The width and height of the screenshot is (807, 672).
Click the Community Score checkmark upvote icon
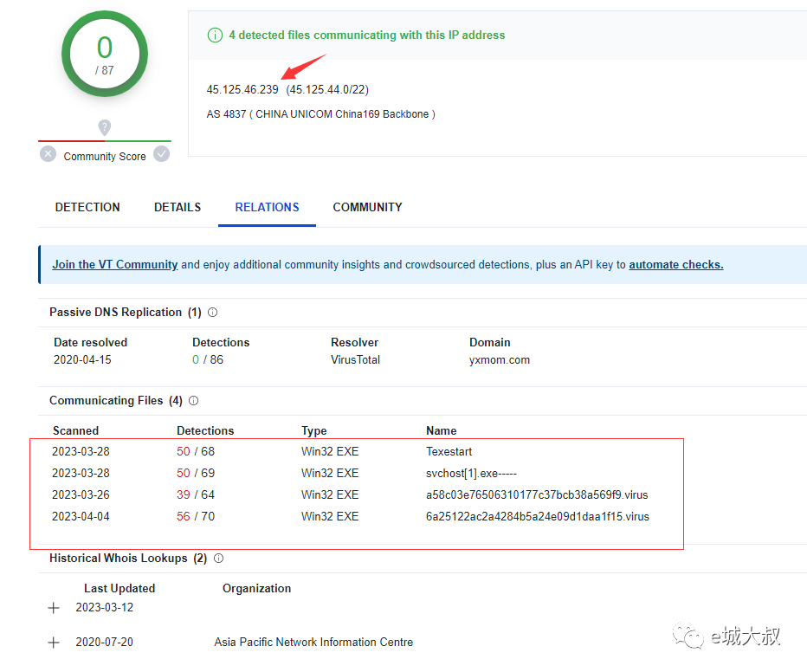click(x=161, y=154)
